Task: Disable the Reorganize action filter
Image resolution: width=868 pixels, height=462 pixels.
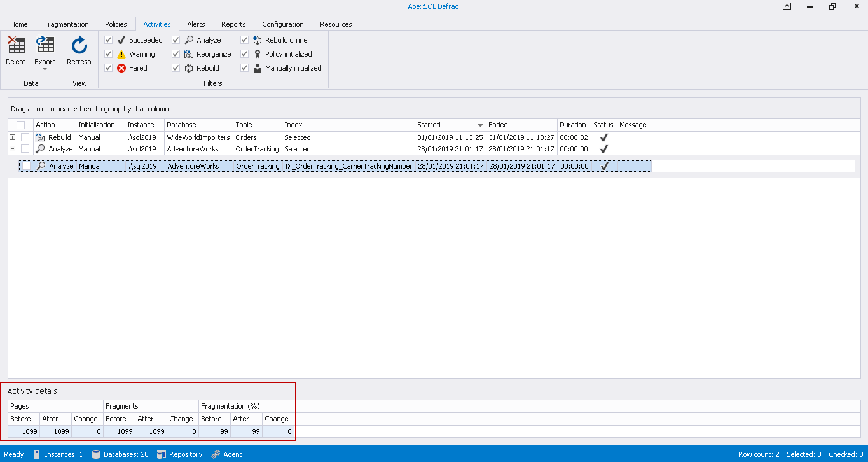Action: 175,54
